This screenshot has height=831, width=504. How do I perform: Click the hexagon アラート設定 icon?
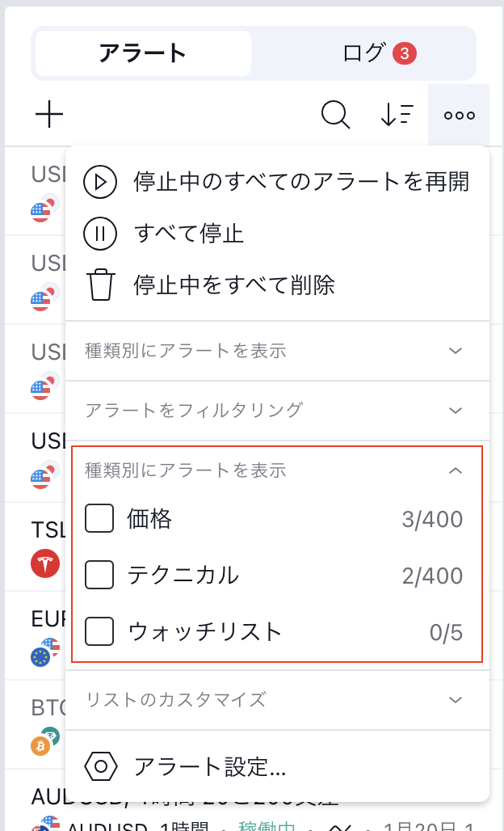100,766
